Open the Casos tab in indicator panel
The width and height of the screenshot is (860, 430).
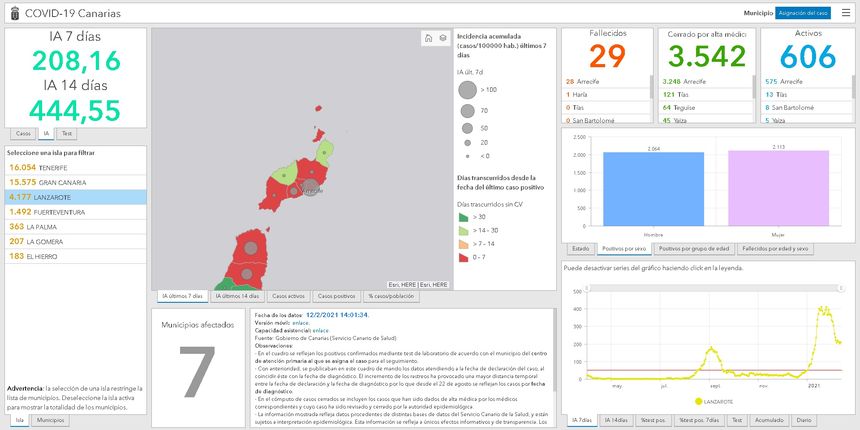coord(24,133)
